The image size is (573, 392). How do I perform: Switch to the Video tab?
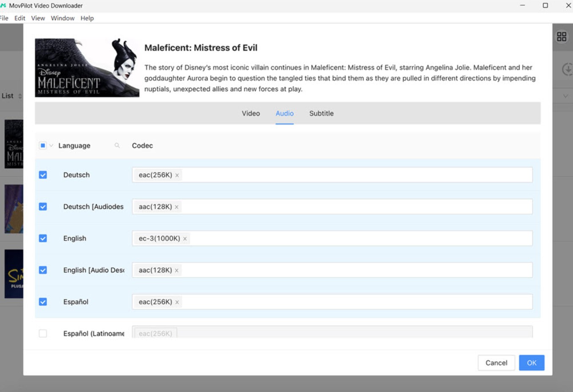click(x=251, y=113)
